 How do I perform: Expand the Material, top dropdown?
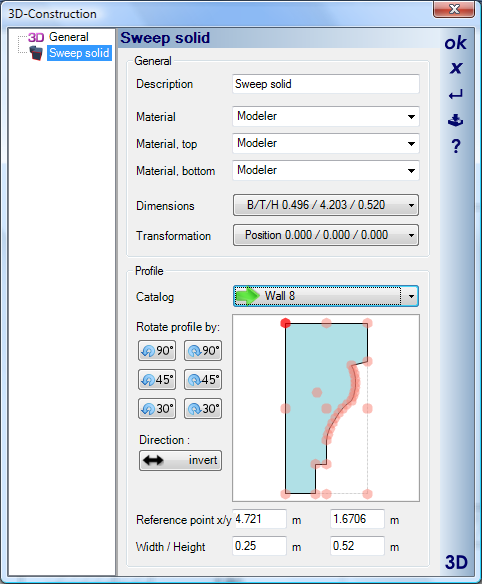pyautogui.click(x=326, y=143)
